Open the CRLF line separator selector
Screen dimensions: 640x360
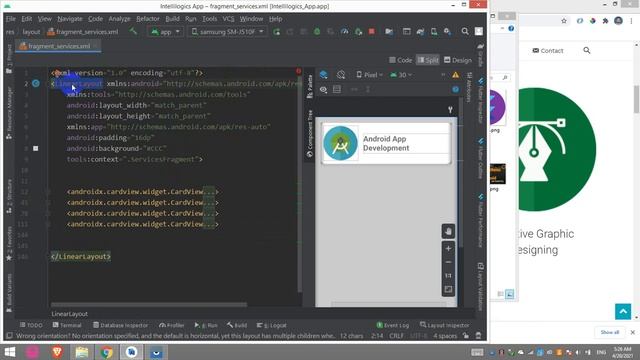pyautogui.click(x=396, y=336)
